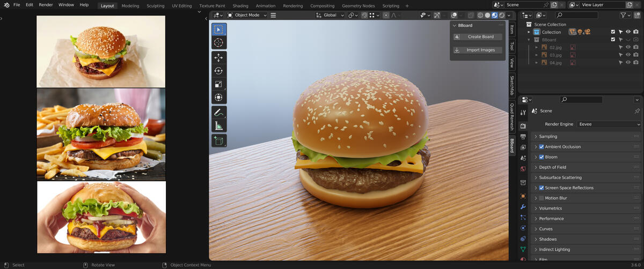The image size is (644, 269).
Task: Click the Create Board button
Action: (x=478, y=37)
